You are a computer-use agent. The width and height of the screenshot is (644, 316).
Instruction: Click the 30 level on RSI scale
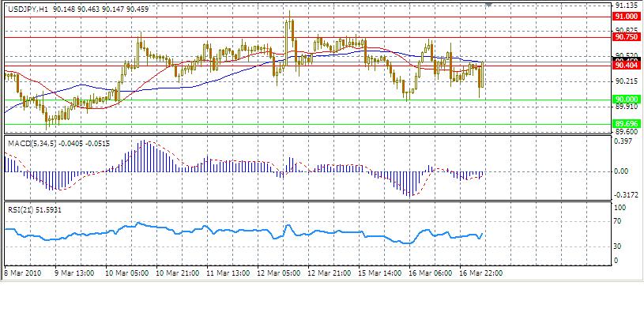620,246
